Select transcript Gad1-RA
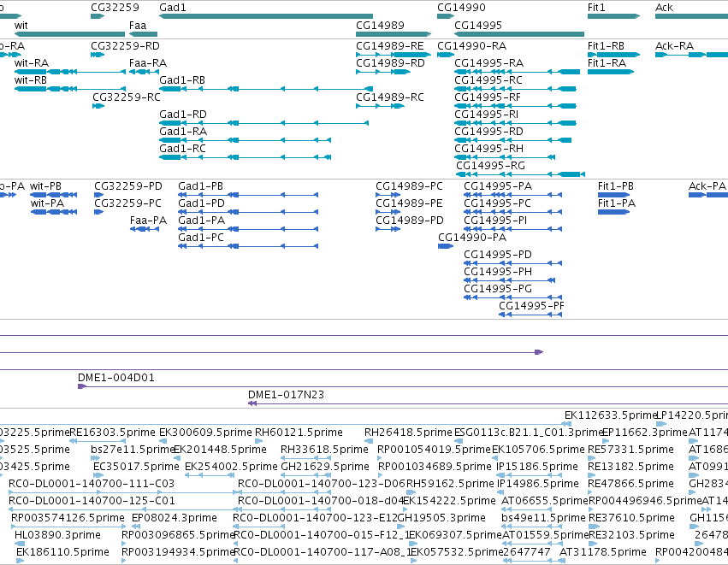This screenshot has height=565, width=728. [x=246, y=140]
